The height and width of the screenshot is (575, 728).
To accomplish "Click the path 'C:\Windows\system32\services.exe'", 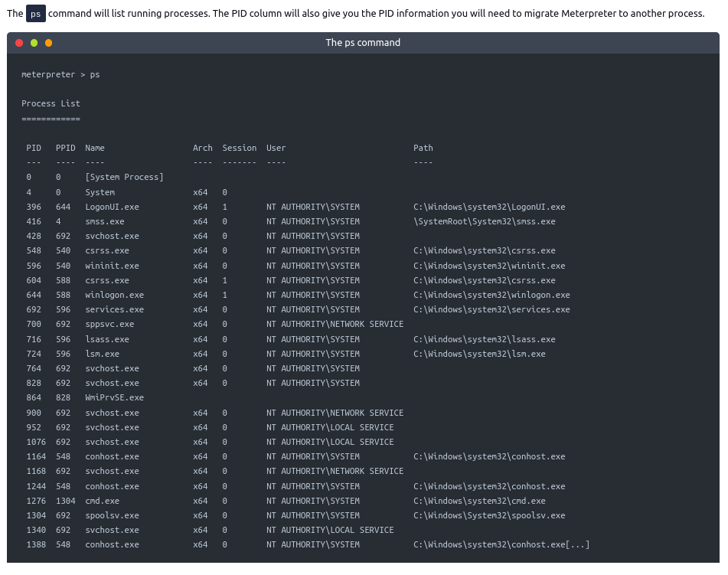I will 492,309.
